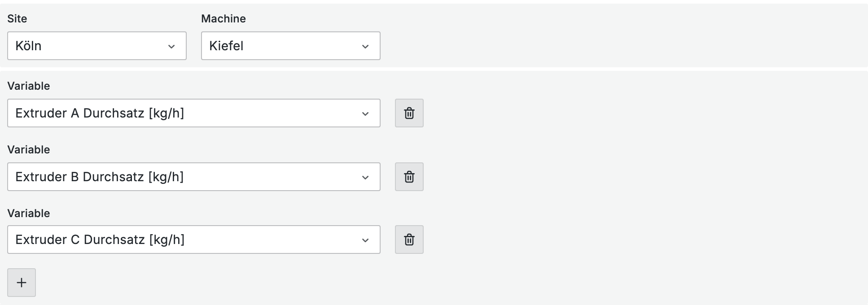Open the Machine dropdown showing Kiefel
Image resolution: width=868 pixels, height=305 pixels.
[x=283, y=46]
